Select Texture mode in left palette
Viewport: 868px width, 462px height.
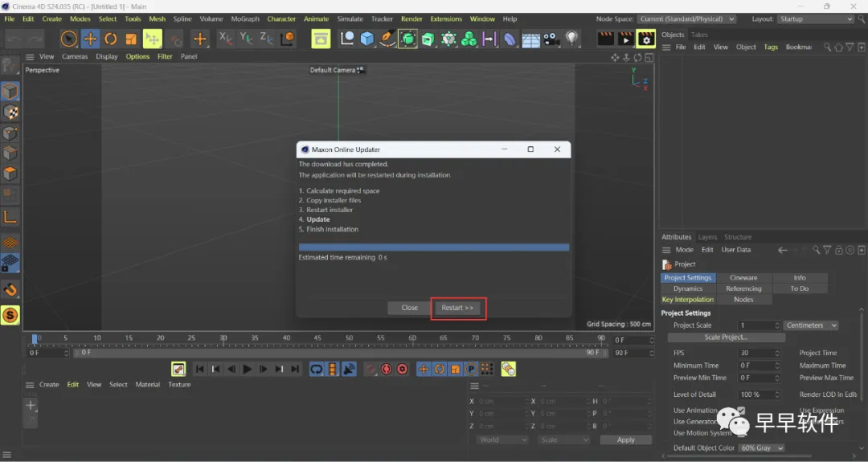[x=10, y=112]
